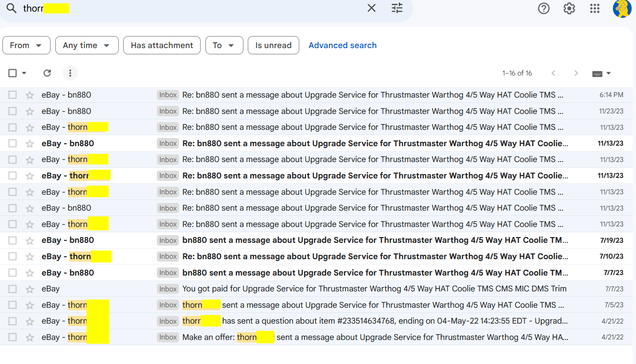
Task: Open Gmail Settings gear icon
Action: point(569,8)
